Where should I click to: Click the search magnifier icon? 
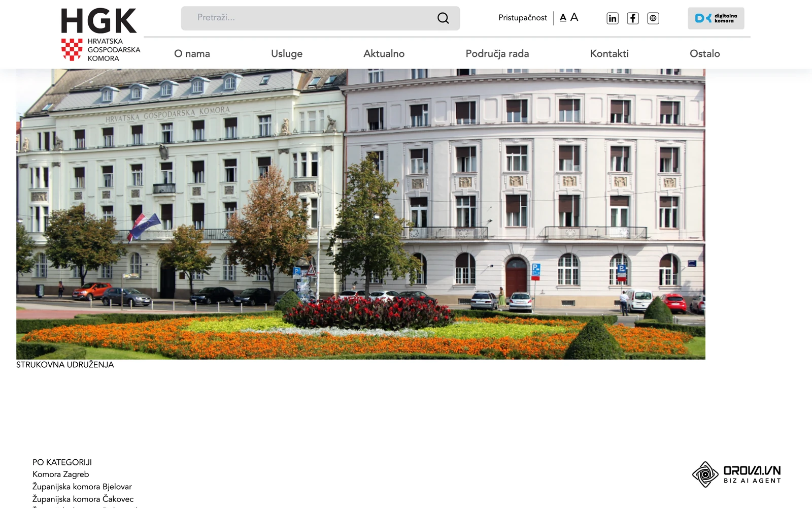coord(443,18)
